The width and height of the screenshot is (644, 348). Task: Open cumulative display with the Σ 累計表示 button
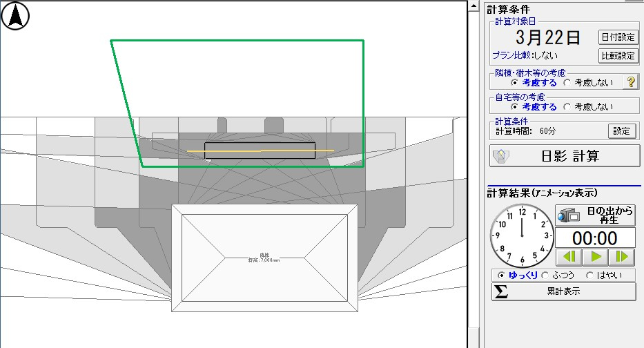point(563,291)
